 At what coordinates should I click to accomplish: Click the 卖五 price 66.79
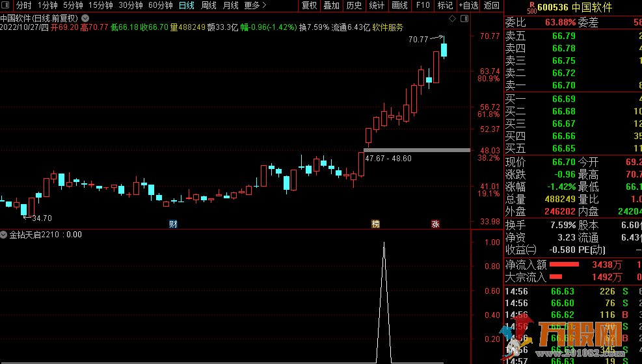[564, 36]
